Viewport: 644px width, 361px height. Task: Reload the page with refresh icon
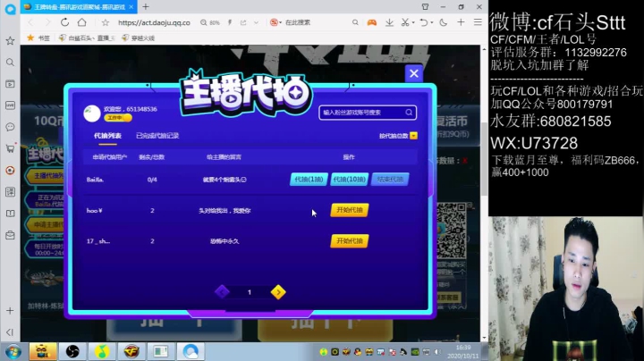65,22
